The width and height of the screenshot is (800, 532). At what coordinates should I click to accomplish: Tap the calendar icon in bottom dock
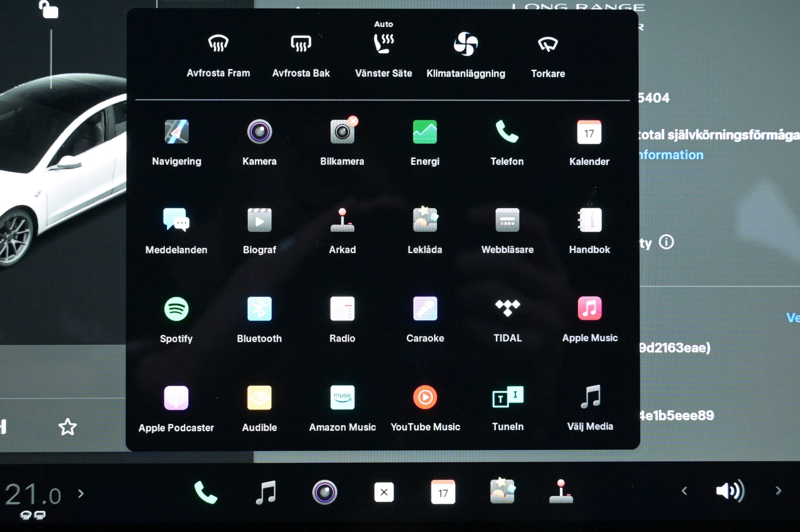(443, 492)
